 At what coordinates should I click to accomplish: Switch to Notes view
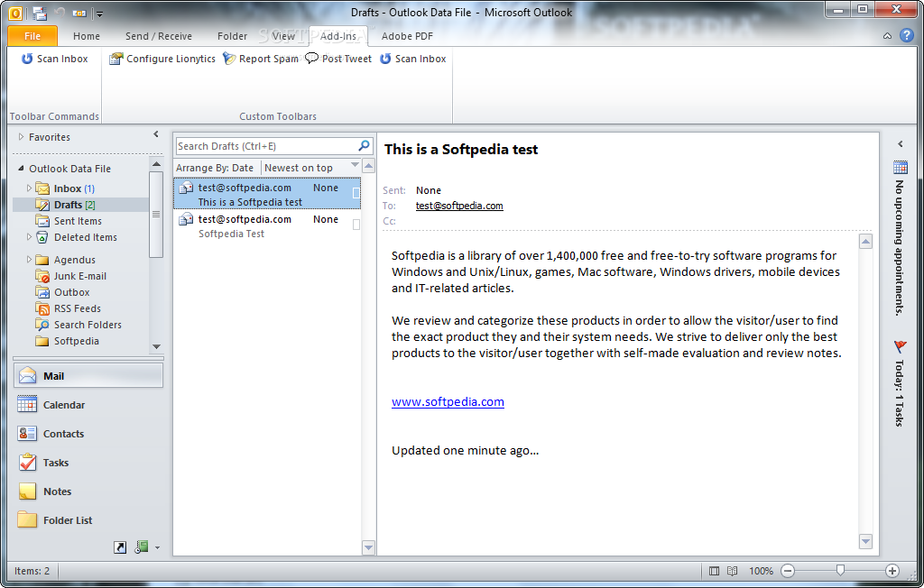88,492
